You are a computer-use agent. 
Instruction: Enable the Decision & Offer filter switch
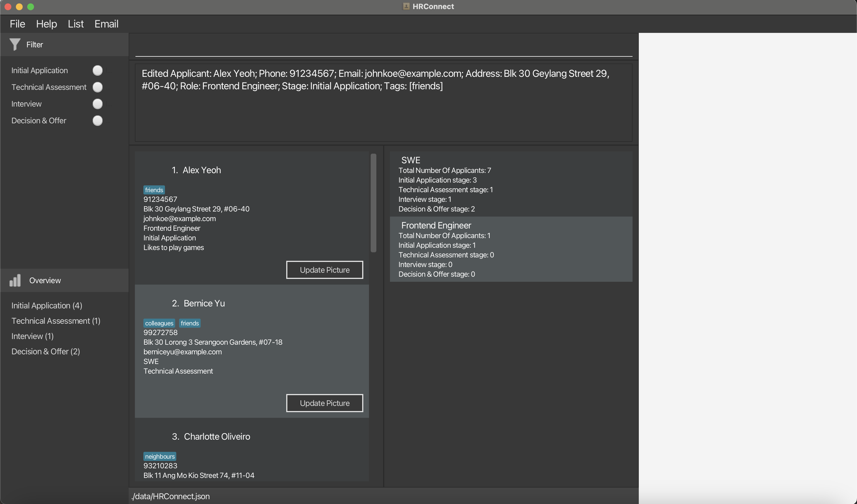(x=97, y=121)
